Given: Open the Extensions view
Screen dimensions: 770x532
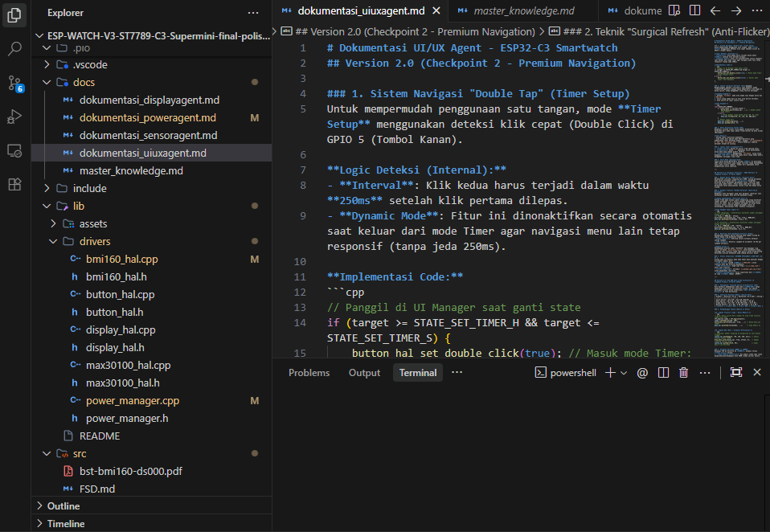Looking at the screenshot, I should pos(14,184).
